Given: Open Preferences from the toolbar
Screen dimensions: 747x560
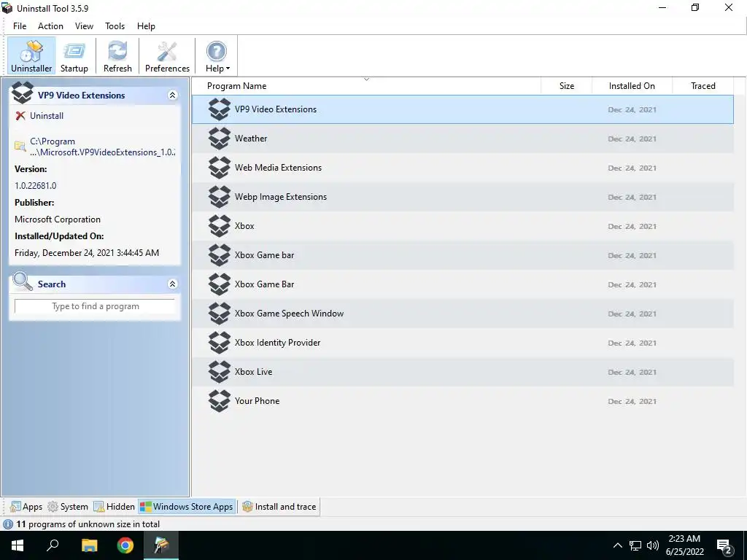Looking at the screenshot, I should pos(167,55).
